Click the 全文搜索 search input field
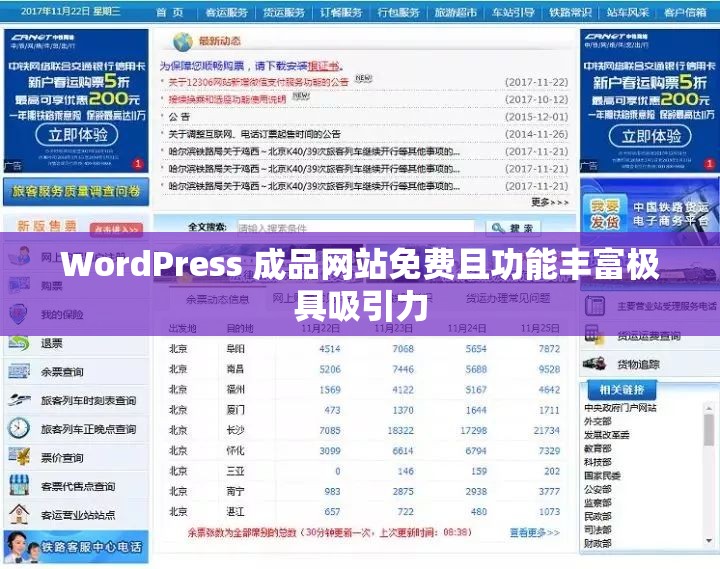This screenshot has height=569, width=720. 356,228
